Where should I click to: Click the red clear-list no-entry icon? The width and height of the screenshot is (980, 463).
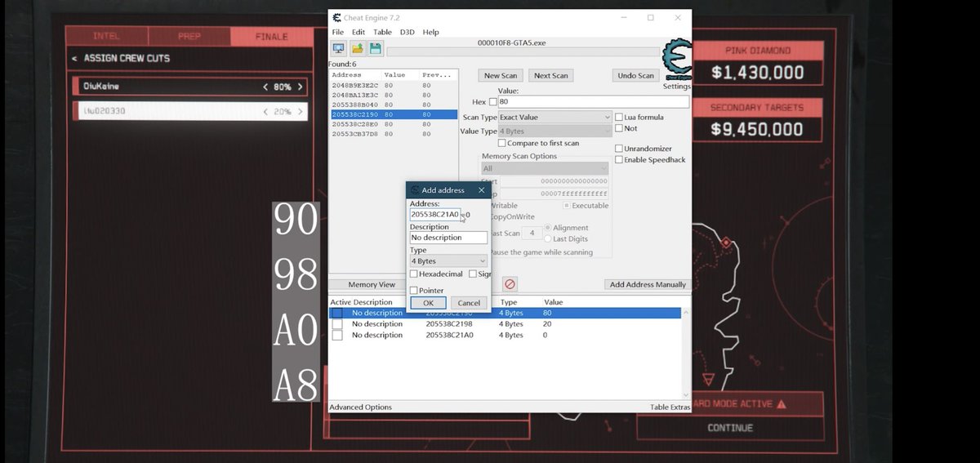510,284
